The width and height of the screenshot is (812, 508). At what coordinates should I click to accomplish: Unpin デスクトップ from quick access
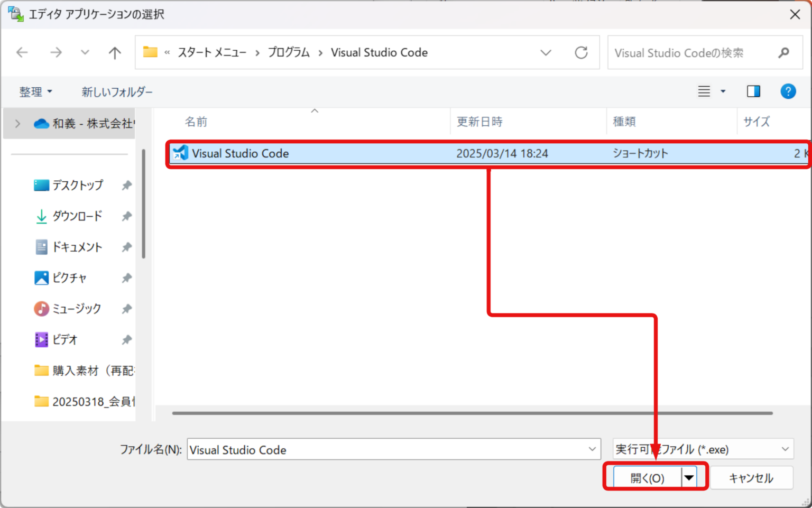point(126,185)
